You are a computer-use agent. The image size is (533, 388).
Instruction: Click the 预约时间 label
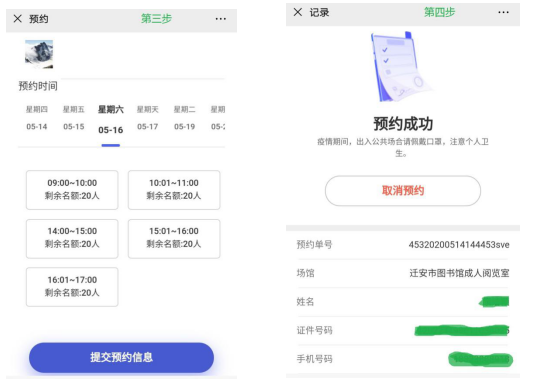click(38, 86)
